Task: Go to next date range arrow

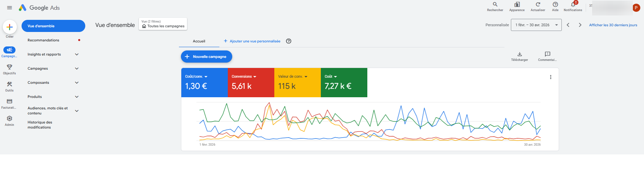Action: pyautogui.click(x=580, y=25)
